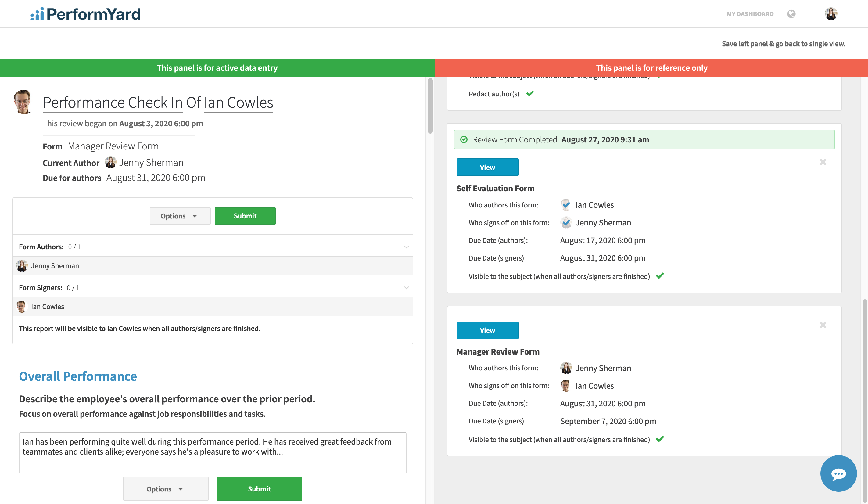Collapse the Form Signers section
The width and height of the screenshot is (868, 504).
pos(406,288)
